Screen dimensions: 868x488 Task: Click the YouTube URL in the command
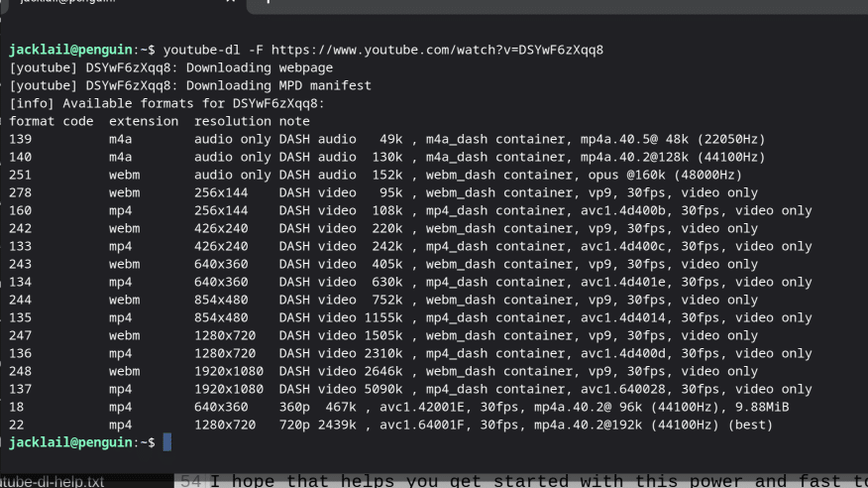pos(437,50)
